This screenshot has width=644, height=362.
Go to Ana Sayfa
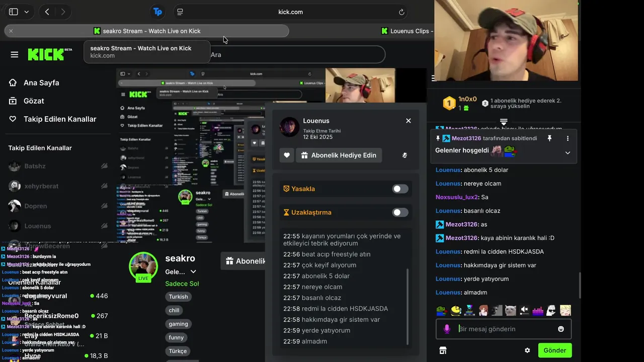click(x=34, y=82)
